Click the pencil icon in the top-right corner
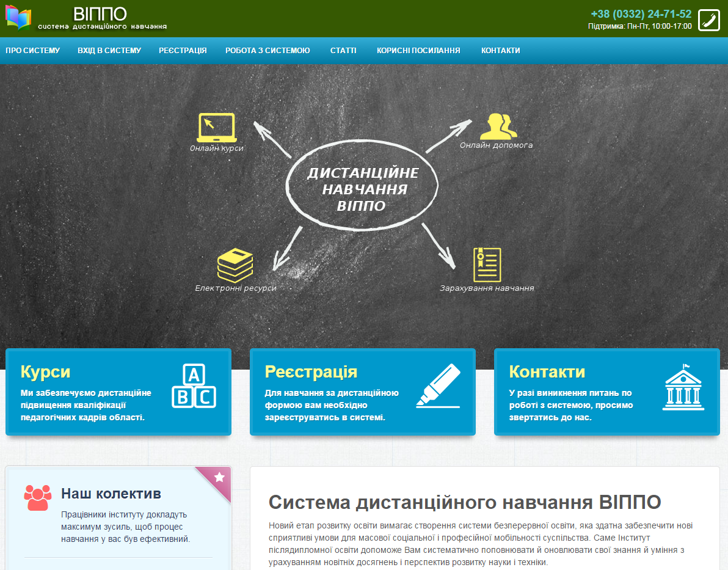 pyautogui.click(x=708, y=19)
